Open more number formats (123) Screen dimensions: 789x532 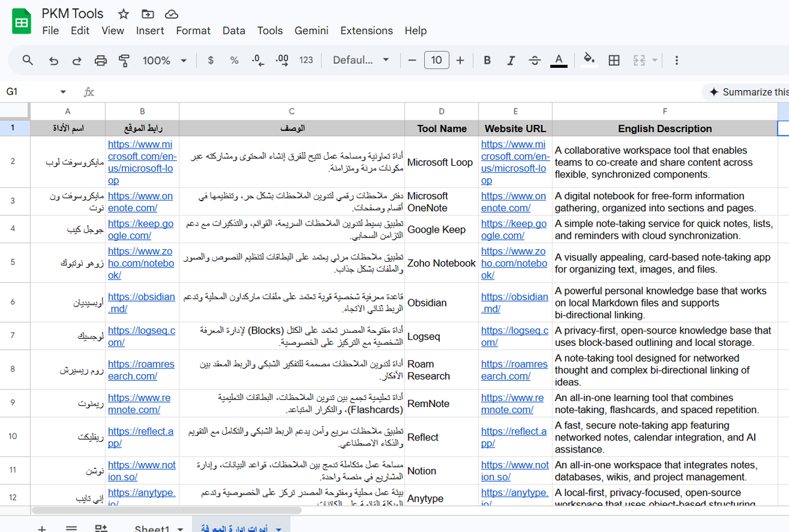pyautogui.click(x=306, y=60)
